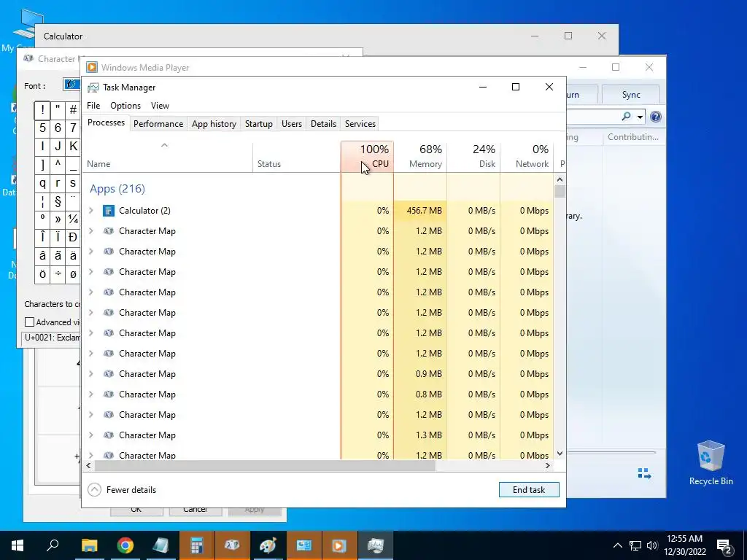Open the notification center with 2 alerts
This screenshot has height=560, width=747.
[x=724, y=547]
